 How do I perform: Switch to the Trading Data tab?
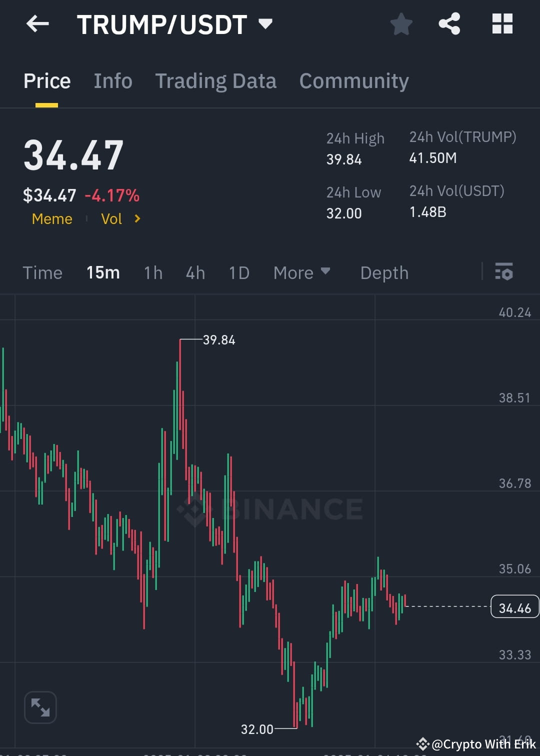point(216,80)
